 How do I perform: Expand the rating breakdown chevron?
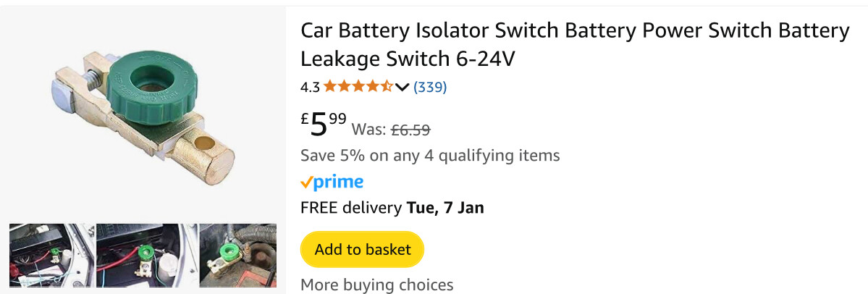click(x=403, y=88)
